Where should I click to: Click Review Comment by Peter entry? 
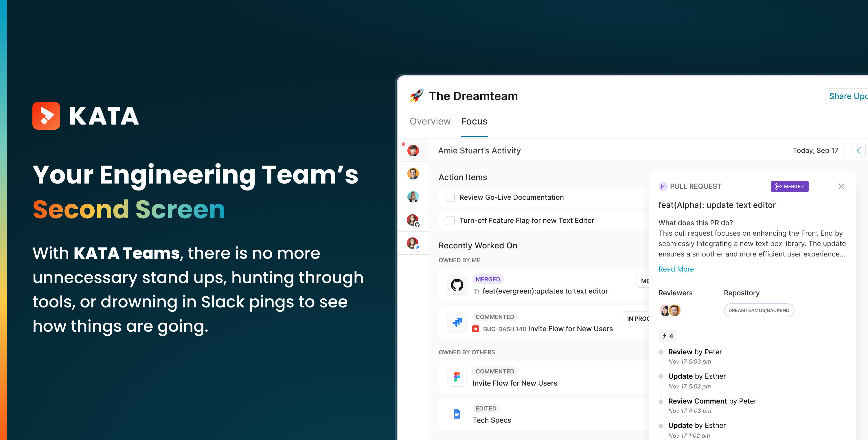(712, 405)
